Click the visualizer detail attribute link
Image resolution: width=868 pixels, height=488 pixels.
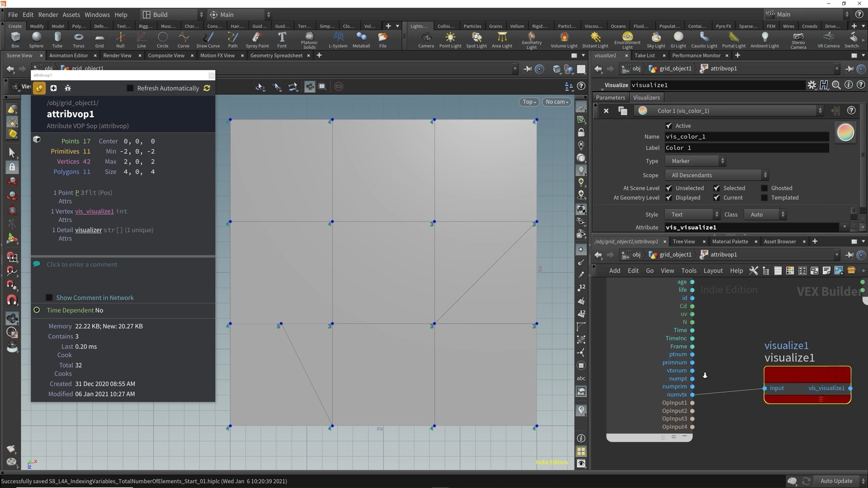[x=88, y=230]
